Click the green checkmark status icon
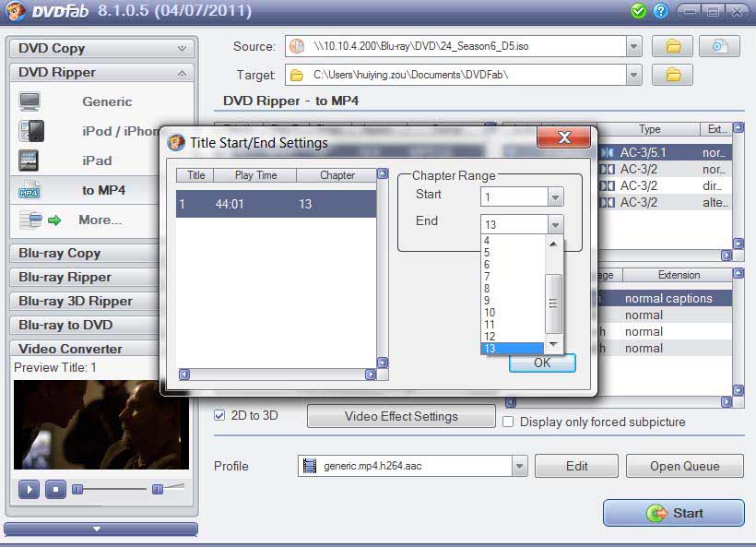Viewport: 756px width, 547px height. pos(638,11)
